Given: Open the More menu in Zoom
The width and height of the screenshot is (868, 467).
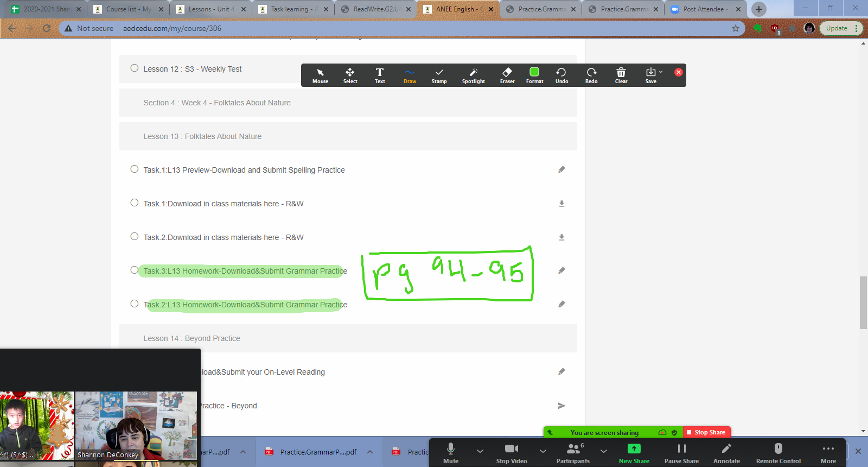Looking at the screenshot, I should pos(828,453).
